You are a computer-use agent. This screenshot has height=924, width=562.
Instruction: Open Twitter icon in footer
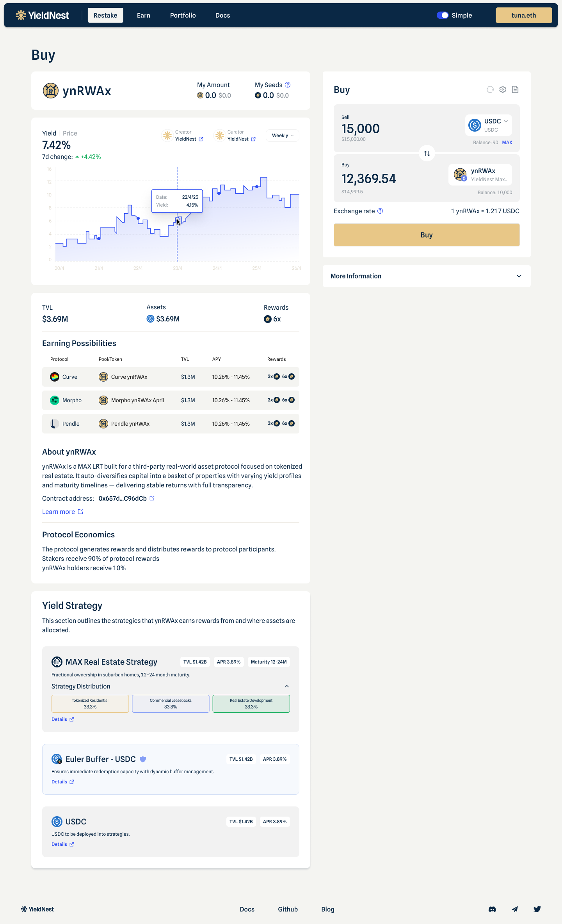pyautogui.click(x=537, y=909)
